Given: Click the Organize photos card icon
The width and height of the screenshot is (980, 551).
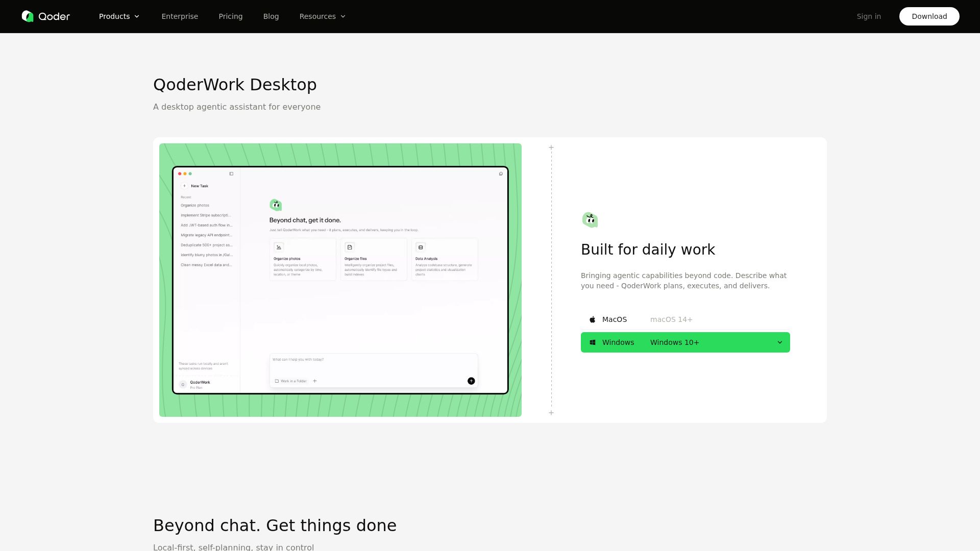Looking at the screenshot, I should pyautogui.click(x=279, y=247).
